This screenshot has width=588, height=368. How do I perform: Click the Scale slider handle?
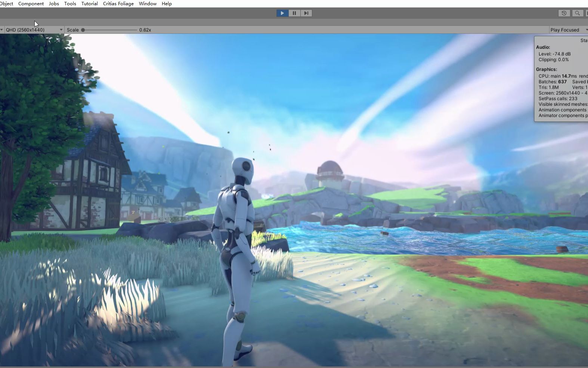pos(83,30)
